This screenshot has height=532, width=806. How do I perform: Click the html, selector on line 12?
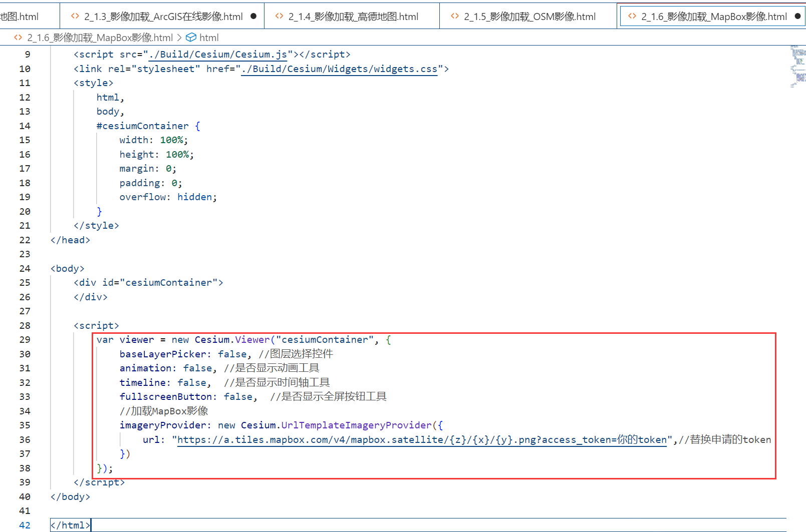click(110, 98)
